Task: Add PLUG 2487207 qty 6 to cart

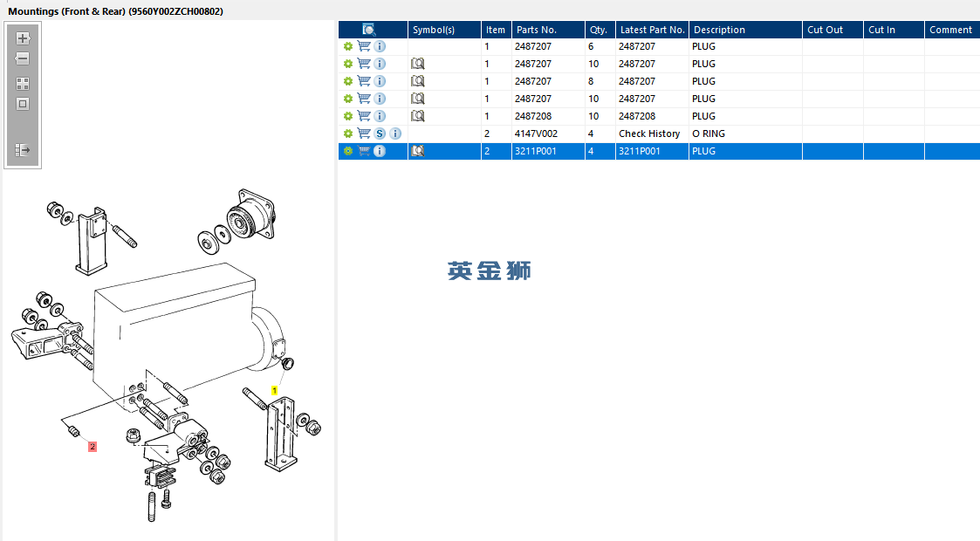Action: [x=364, y=46]
